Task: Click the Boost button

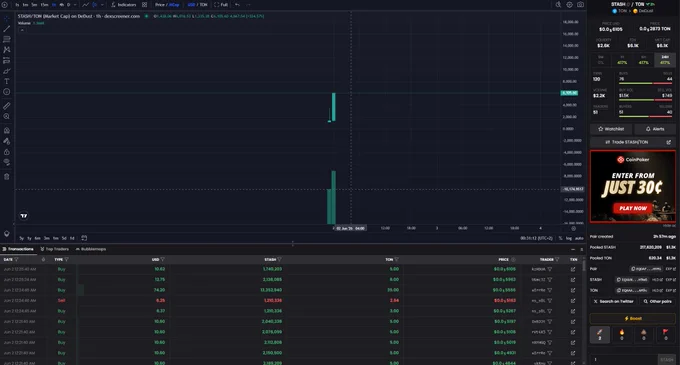Action: pos(633,319)
